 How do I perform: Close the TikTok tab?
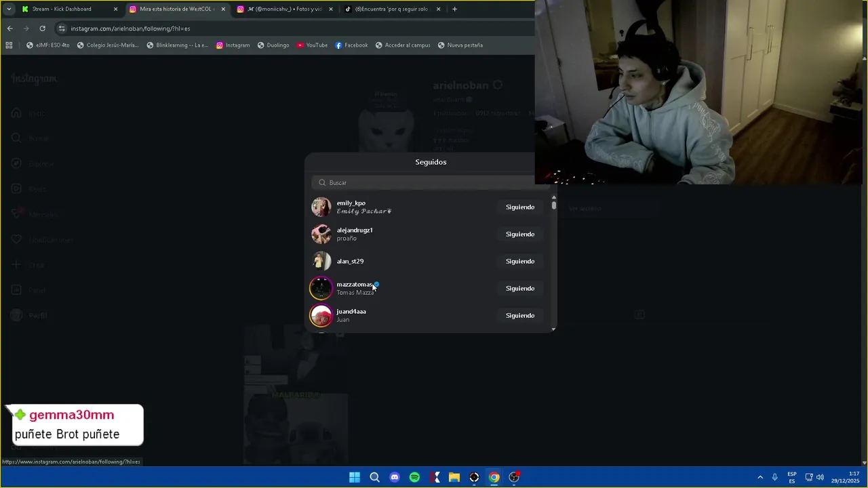[438, 9]
